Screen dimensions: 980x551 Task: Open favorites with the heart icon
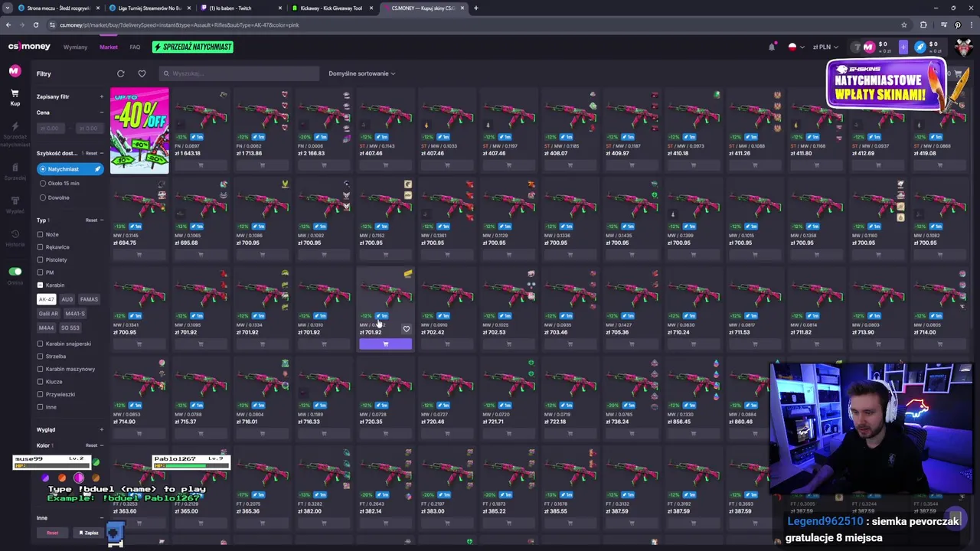142,73
